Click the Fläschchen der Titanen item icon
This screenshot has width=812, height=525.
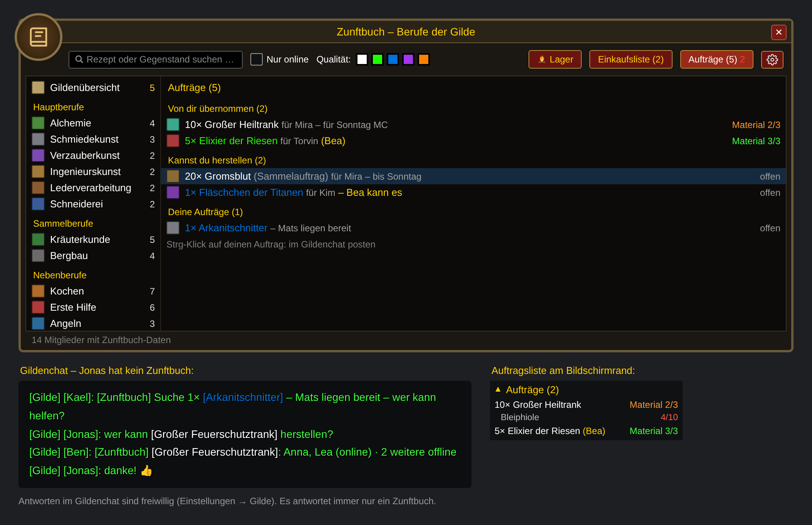(x=173, y=193)
